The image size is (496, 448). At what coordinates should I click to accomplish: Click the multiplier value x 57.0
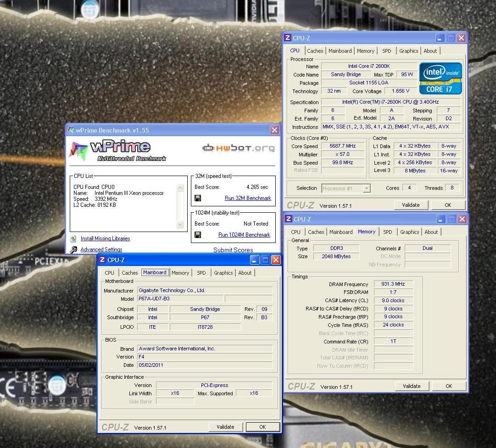[x=343, y=154]
